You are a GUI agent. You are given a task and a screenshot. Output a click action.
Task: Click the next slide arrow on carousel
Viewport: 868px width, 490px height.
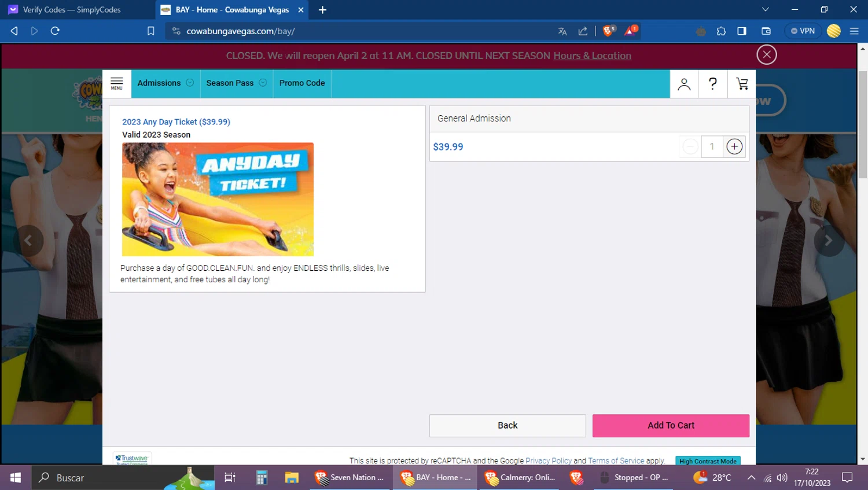(x=829, y=240)
